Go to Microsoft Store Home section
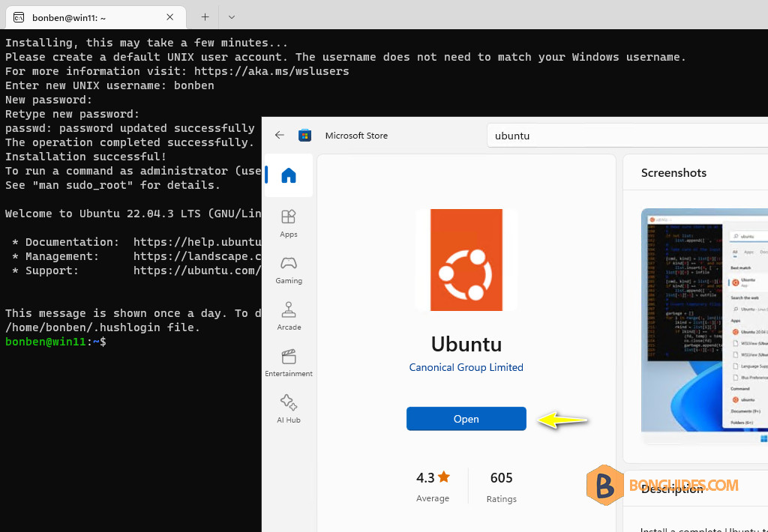Image resolution: width=768 pixels, height=532 pixels. (289, 175)
